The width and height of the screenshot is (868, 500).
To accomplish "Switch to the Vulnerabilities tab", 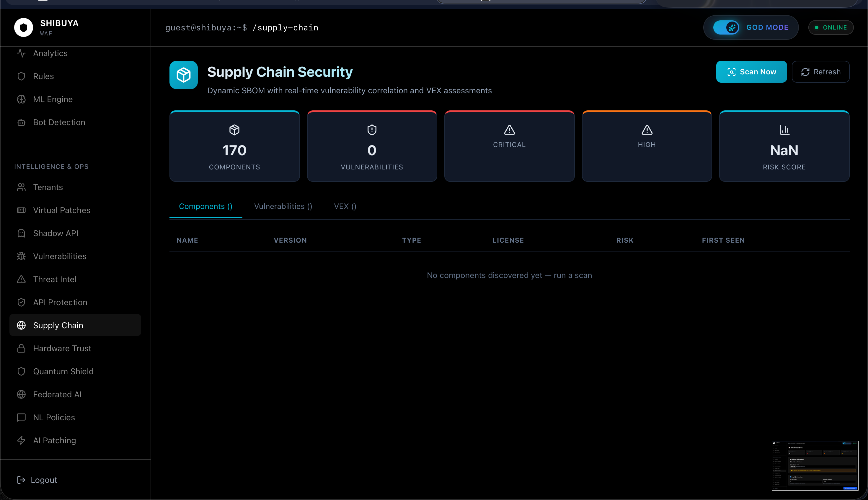I will 283,206.
